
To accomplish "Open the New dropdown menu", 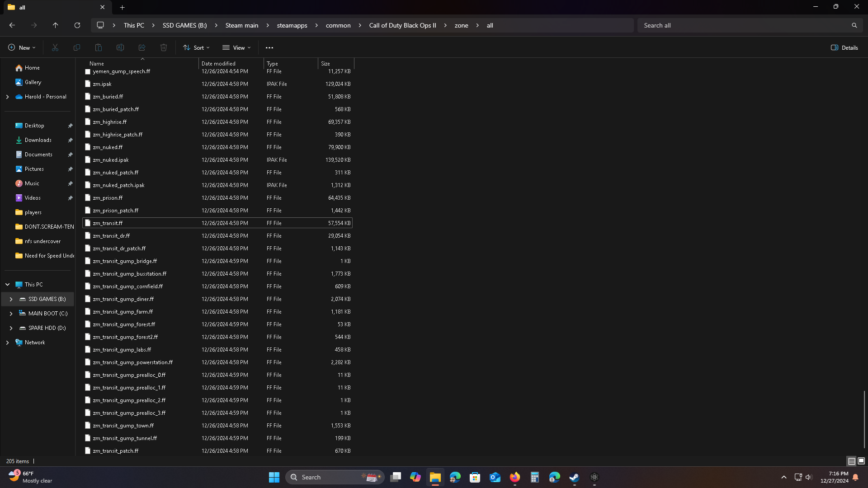I will [x=21, y=47].
